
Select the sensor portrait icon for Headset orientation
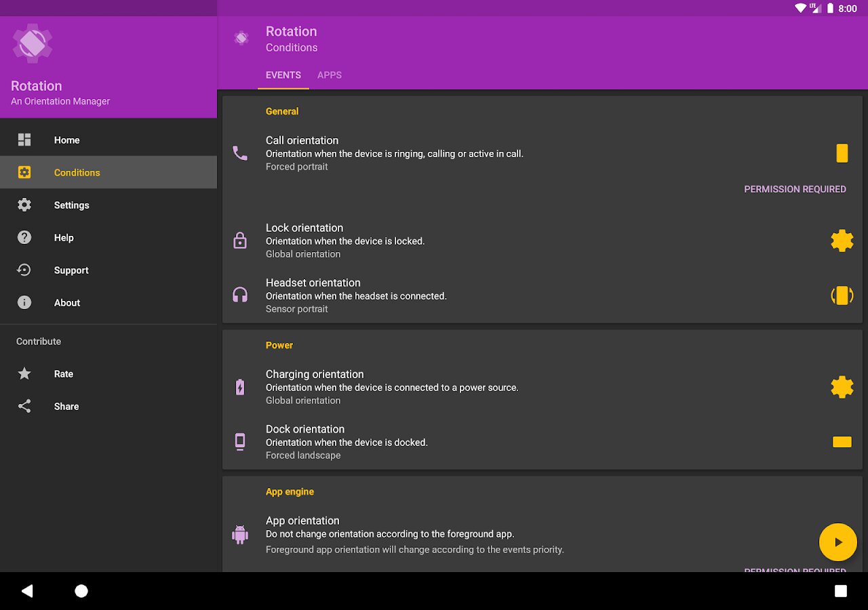(x=842, y=296)
